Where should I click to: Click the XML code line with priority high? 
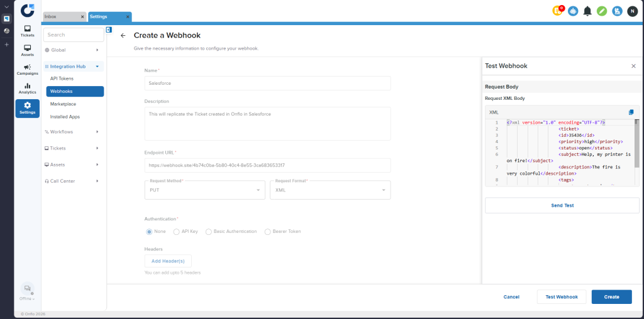[590, 141]
